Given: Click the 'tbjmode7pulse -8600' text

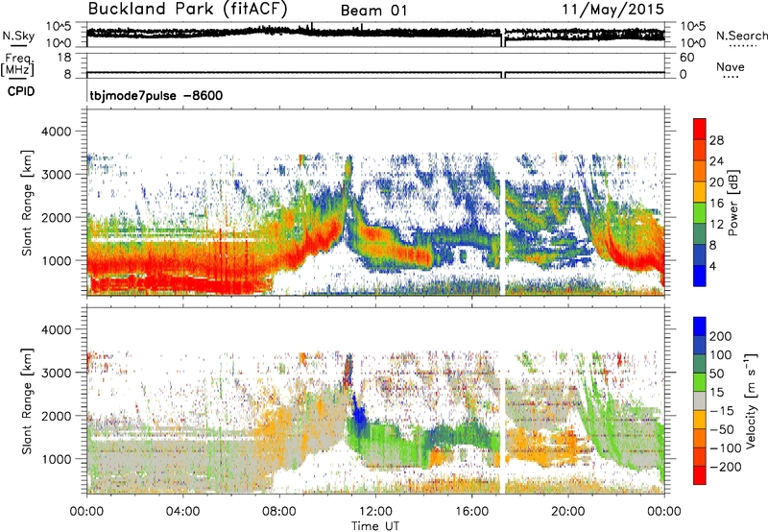Looking at the screenshot, I should tap(156, 95).
